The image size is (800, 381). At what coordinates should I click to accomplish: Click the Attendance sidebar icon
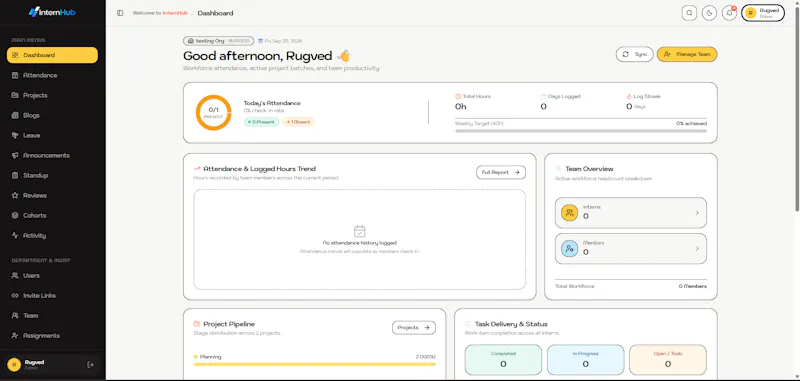click(x=15, y=75)
